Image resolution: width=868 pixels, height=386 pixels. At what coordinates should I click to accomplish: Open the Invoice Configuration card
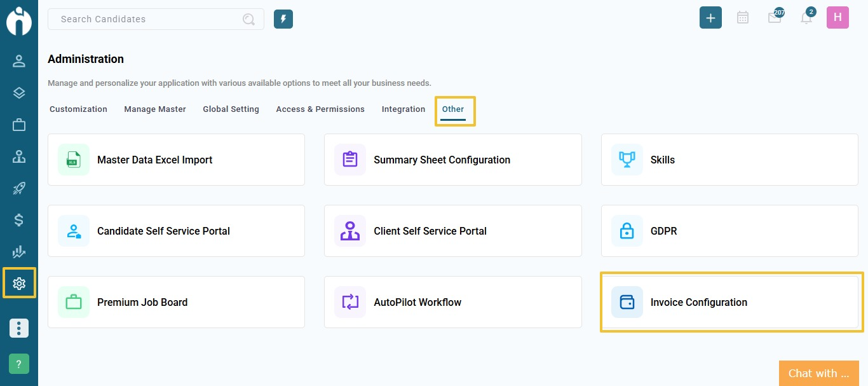(729, 302)
